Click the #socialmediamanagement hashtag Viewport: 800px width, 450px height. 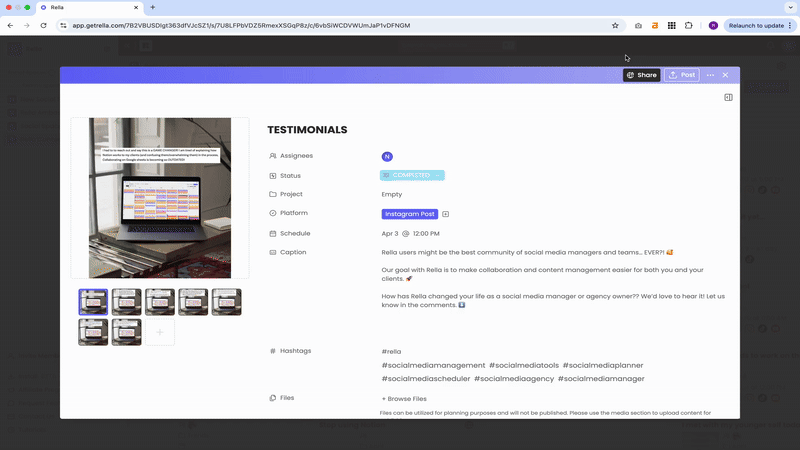[x=433, y=365]
